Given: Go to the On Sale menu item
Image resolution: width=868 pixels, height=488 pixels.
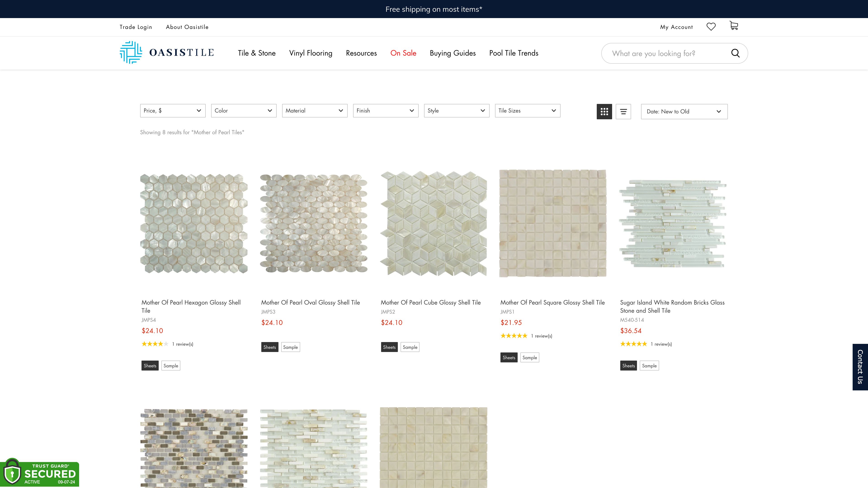Looking at the screenshot, I should pyautogui.click(x=403, y=53).
